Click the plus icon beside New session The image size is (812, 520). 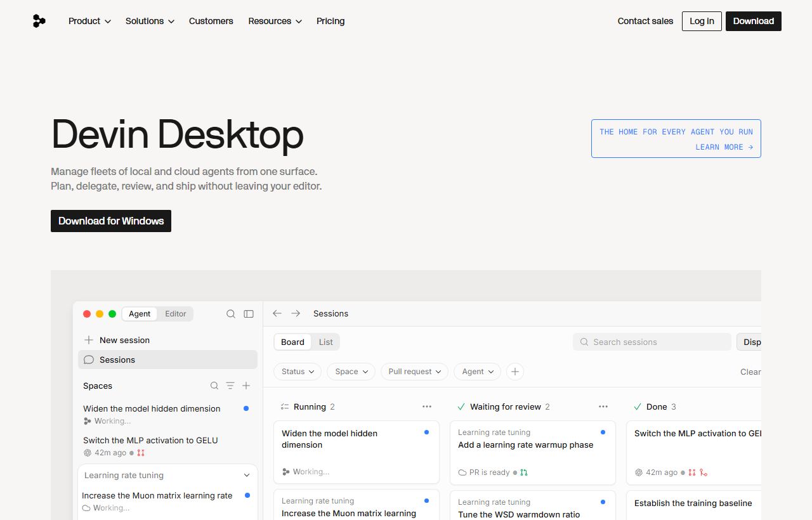[89, 340]
